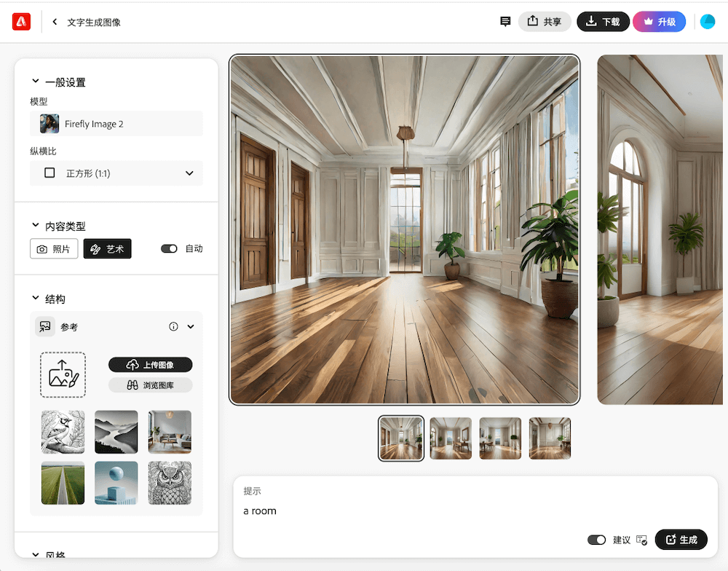
Task: Select the owl line-art reference image
Action: pos(170,483)
